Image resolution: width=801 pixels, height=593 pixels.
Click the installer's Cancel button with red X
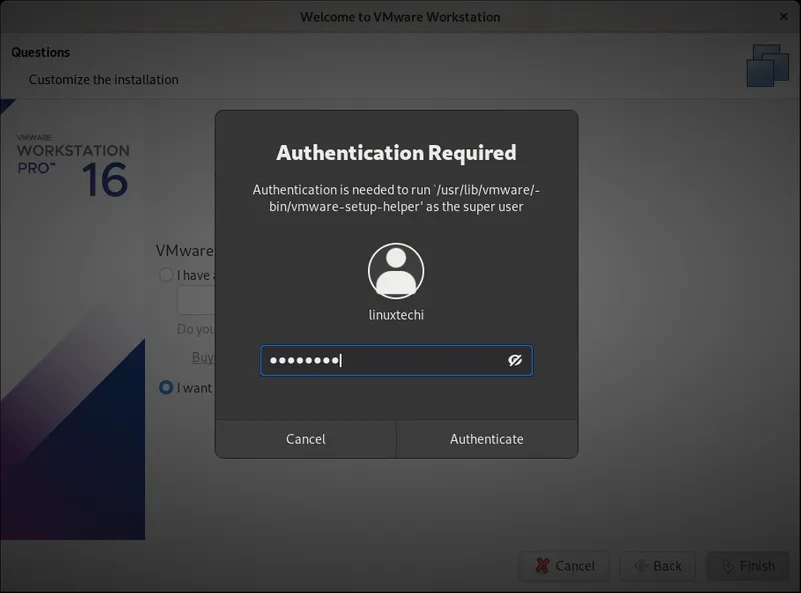(x=564, y=566)
